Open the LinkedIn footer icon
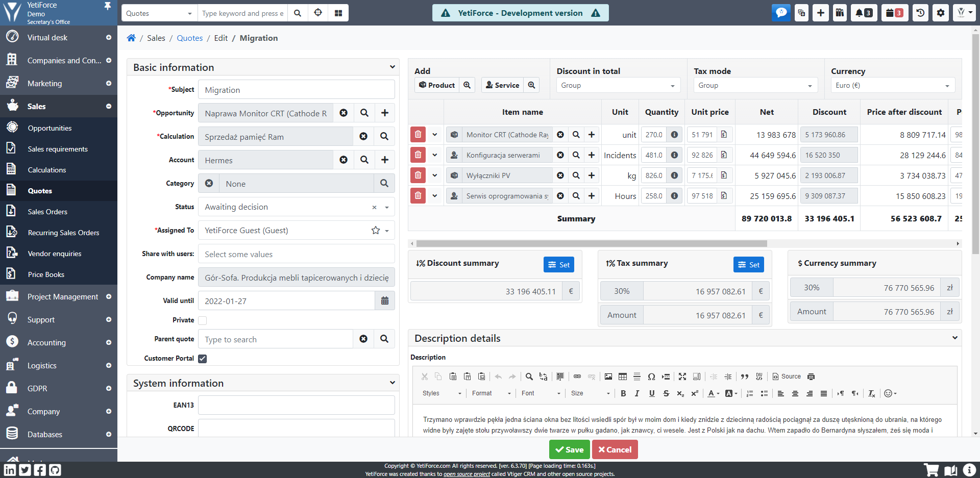This screenshot has height=478, width=980. [x=10, y=470]
